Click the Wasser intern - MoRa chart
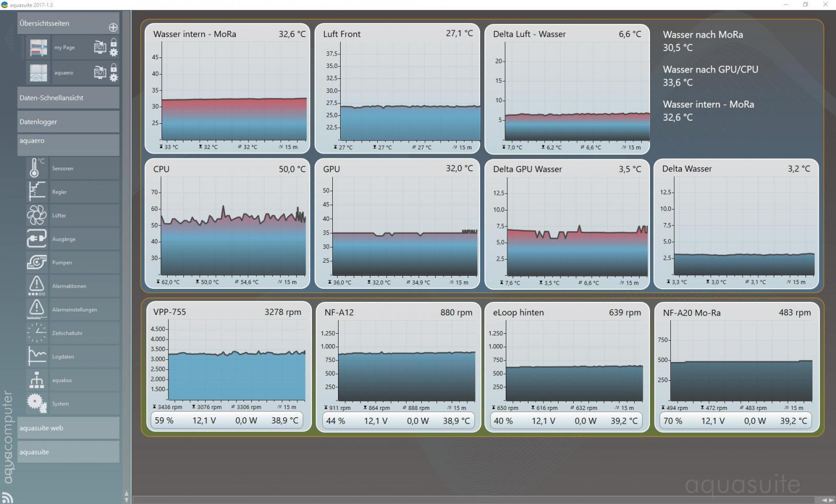 (227, 89)
